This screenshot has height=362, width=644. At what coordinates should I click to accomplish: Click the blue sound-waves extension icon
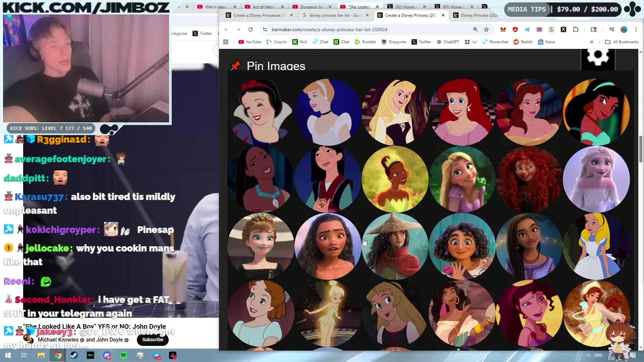(x=527, y=30)
